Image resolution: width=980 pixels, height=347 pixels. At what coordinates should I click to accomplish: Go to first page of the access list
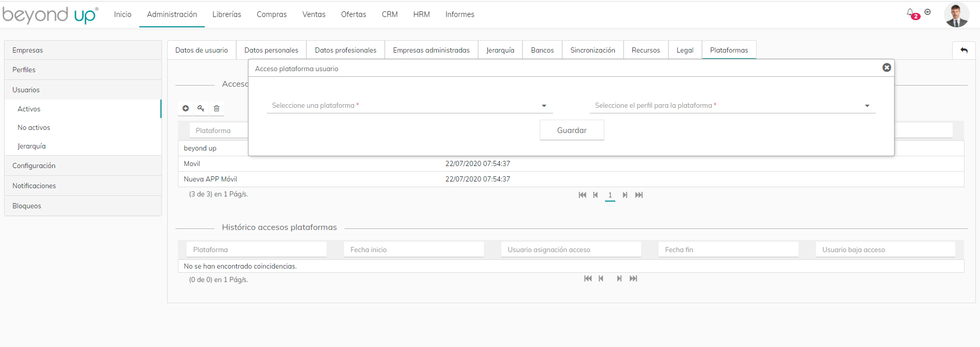pyautogui.click(x=582, y=195)
